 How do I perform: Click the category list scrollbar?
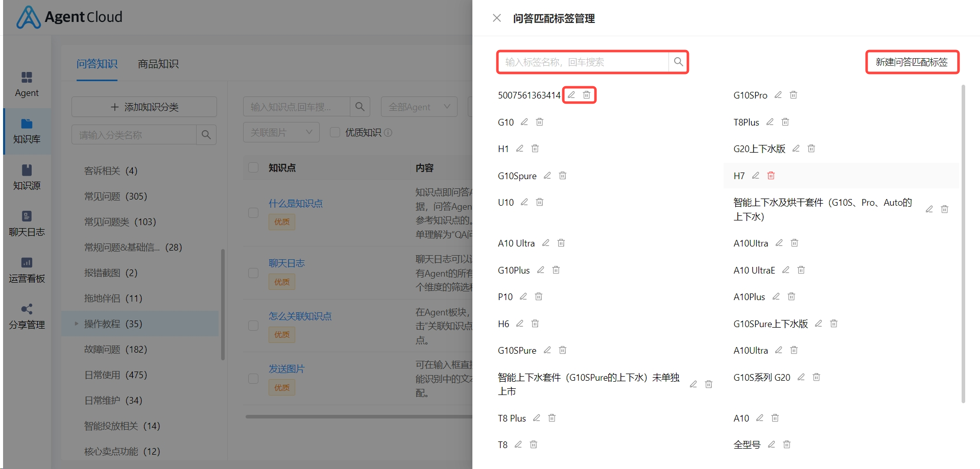[223, 305]
